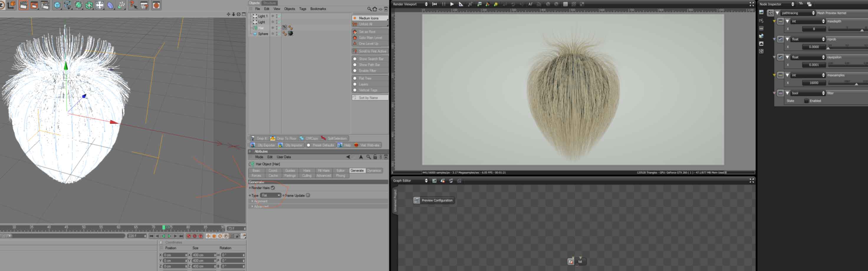
Task: Open the pathtracing kernel dropdown
Action: click(x=798, y=13)
